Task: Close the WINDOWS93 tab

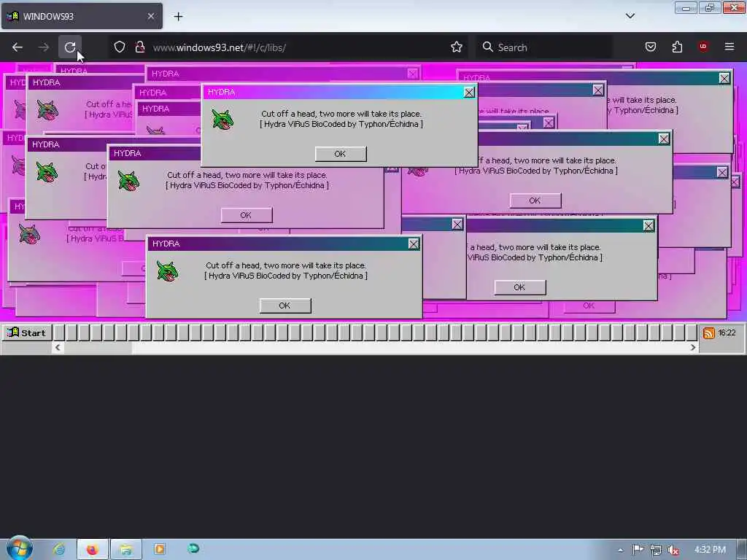Action: [151, 16]
